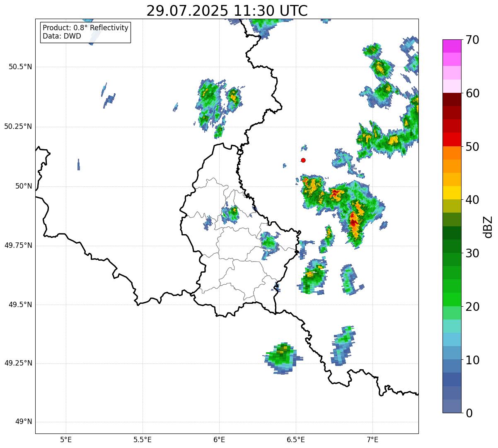Click the magenta top colorbar segment
The height and width of the screenshot is (448, 498).
tap(452, 46)
